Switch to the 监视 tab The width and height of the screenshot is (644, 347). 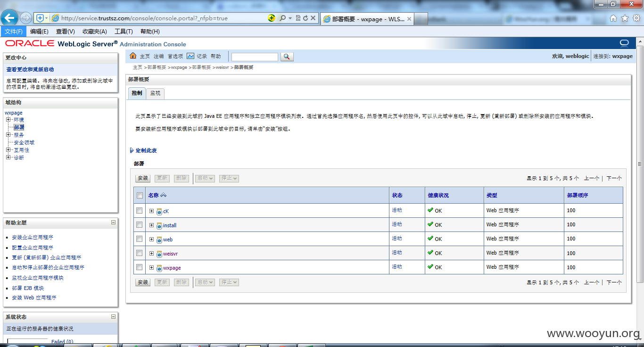tap(155, 93)
